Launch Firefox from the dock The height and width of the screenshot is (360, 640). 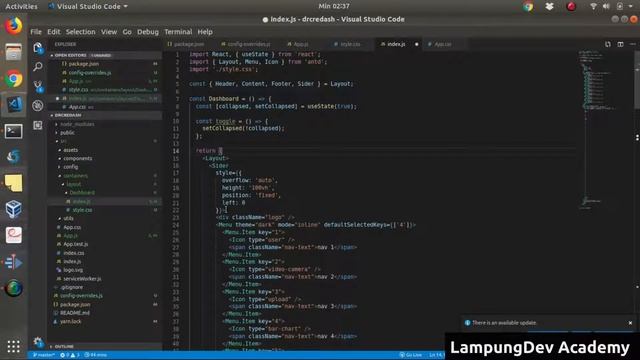pyautogui.click(x=13, y=26)
